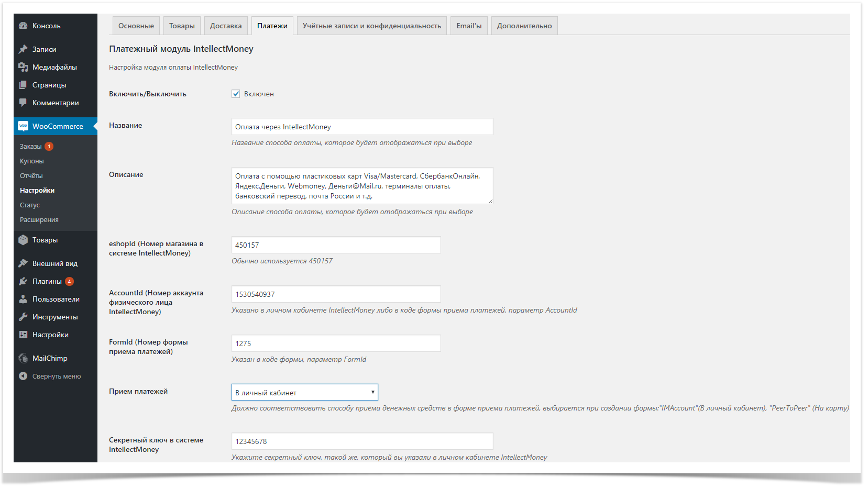The height and width of the screenshot is (488, 868).
Task: Click the Плагины plug icon
Action: [x=23, y=281]
